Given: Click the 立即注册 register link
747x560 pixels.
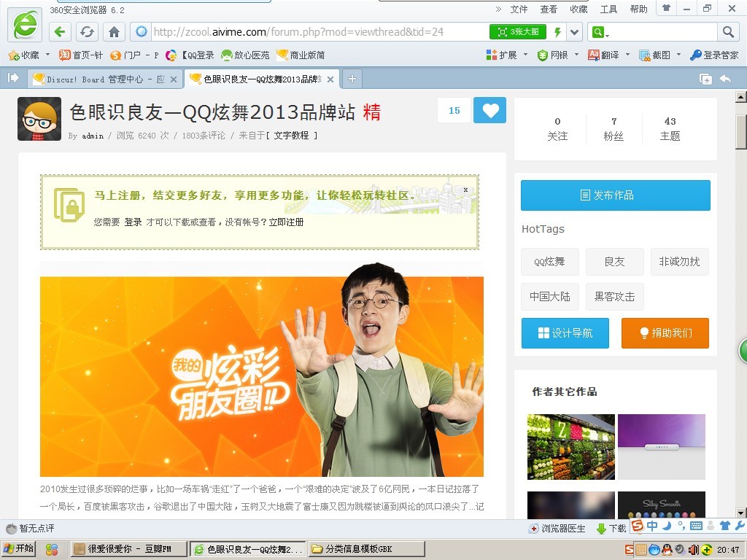Looking at the screenshot, I should click(x=286, y=222).
